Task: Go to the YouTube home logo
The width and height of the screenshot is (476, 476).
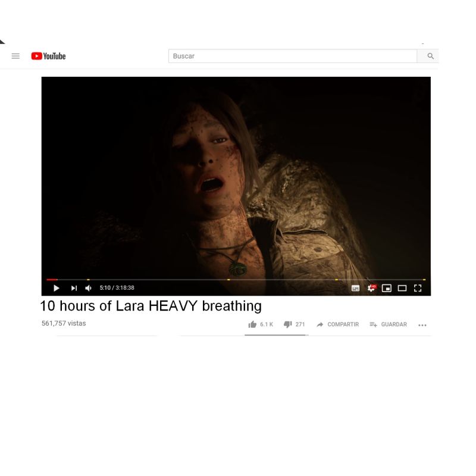Action: tap(48, 56)
